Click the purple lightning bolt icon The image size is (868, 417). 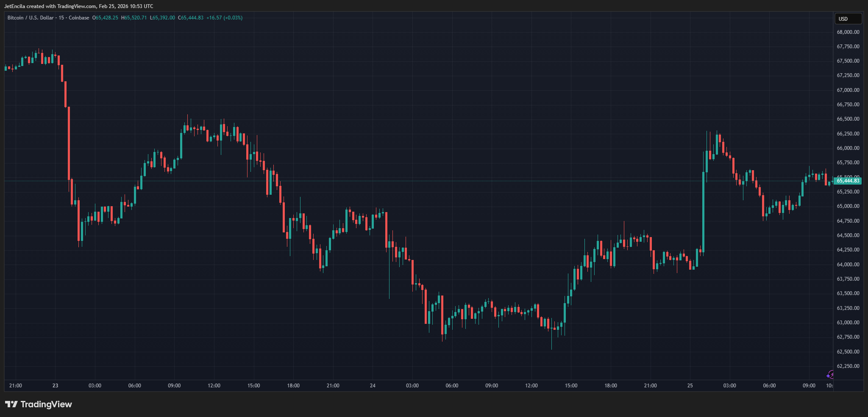830,375
